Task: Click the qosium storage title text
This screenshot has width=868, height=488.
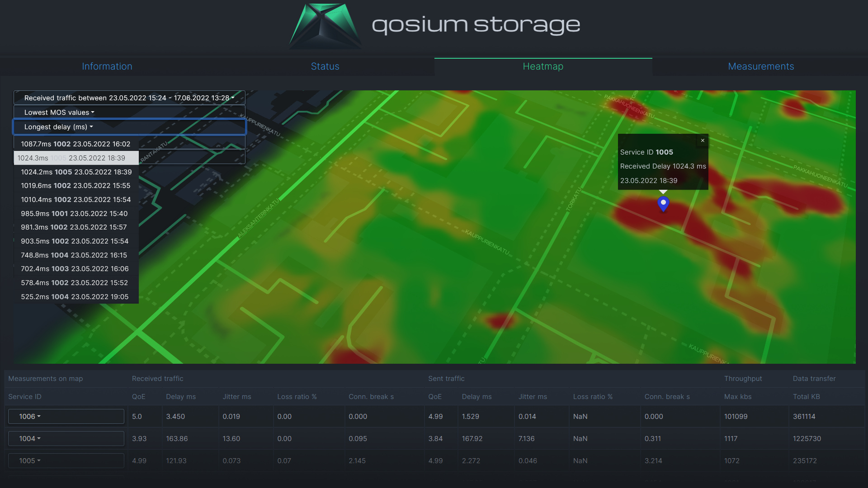Action: point(476,25)
